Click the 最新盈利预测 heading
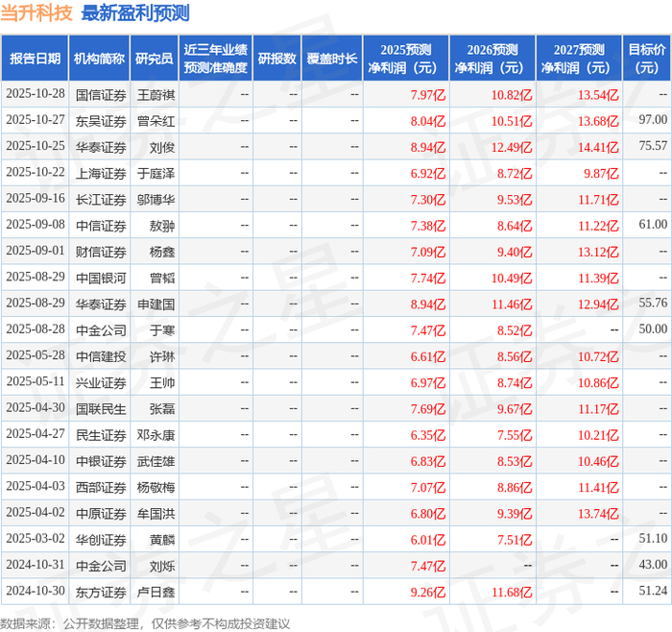672x632 pixels. [x=135, y=12]
